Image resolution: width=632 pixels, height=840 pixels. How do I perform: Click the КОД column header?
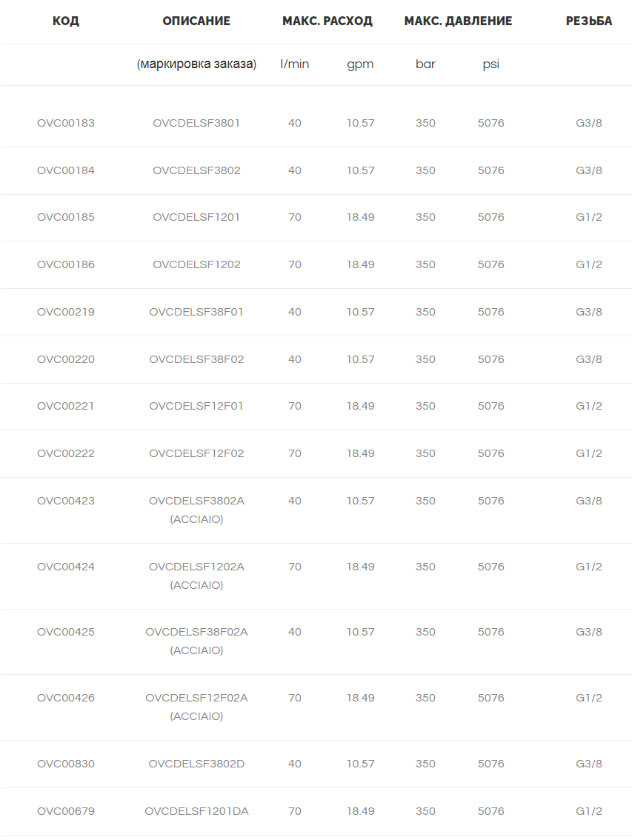pos(65,21)
